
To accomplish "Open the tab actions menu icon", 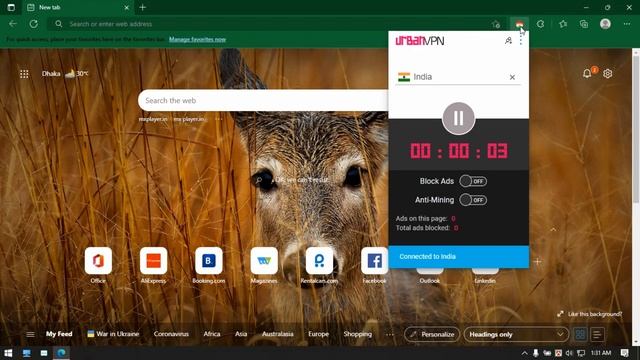I will pos(11,7).
